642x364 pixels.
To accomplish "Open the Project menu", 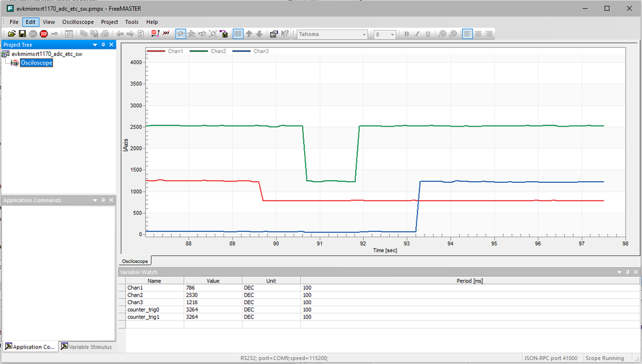I will coord(109,22).
